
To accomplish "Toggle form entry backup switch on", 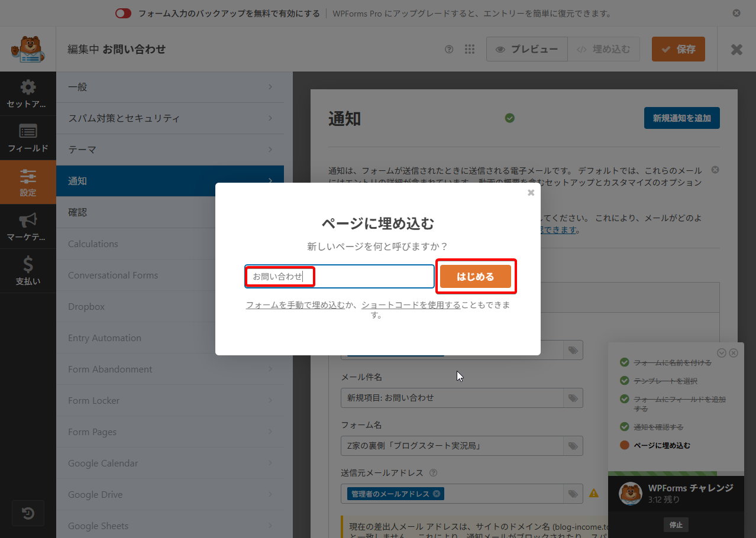I will (x=123, y=13).
